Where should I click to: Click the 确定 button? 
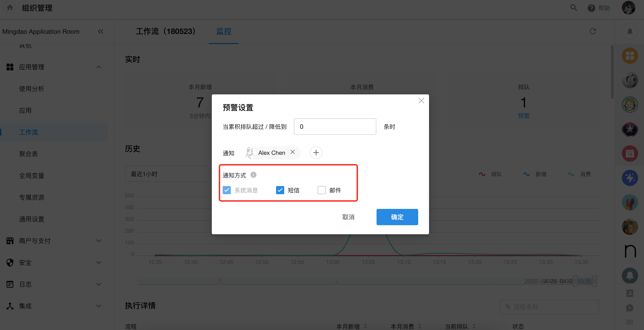pyautogui.click(x=397, y=217)
